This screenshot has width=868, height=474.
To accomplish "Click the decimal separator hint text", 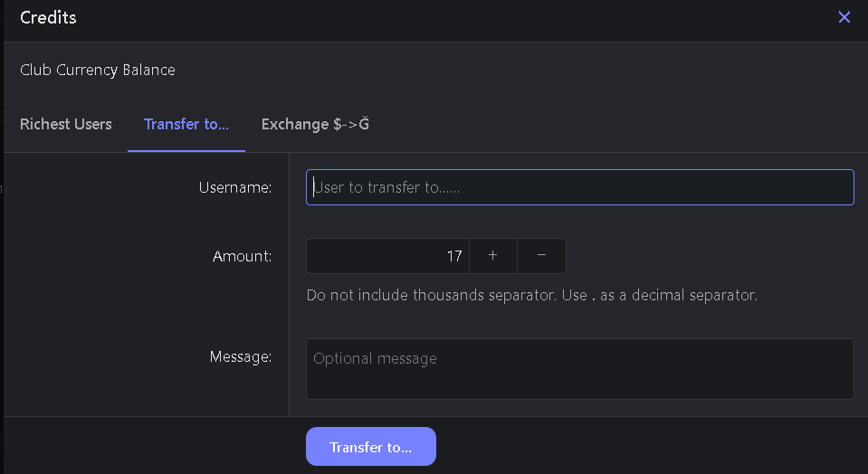I will [532, 296].
